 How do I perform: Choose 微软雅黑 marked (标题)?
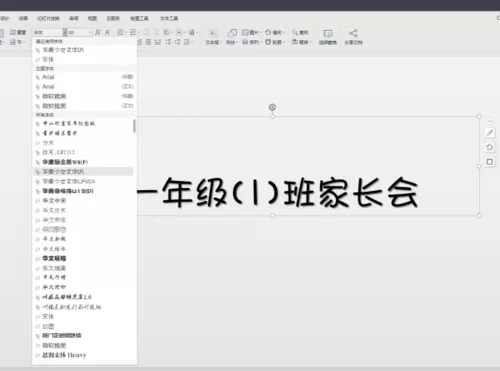tap(84, 96)
